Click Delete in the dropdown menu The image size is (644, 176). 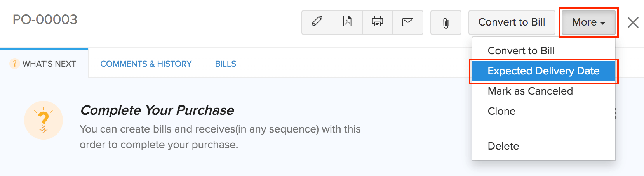(x=503, y=146)
